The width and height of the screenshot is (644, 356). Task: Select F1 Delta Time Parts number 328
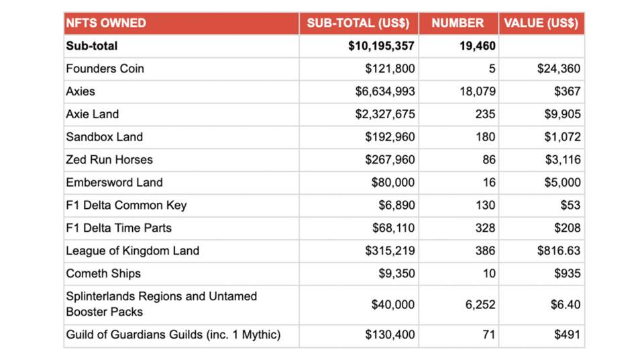coord(485,228)
